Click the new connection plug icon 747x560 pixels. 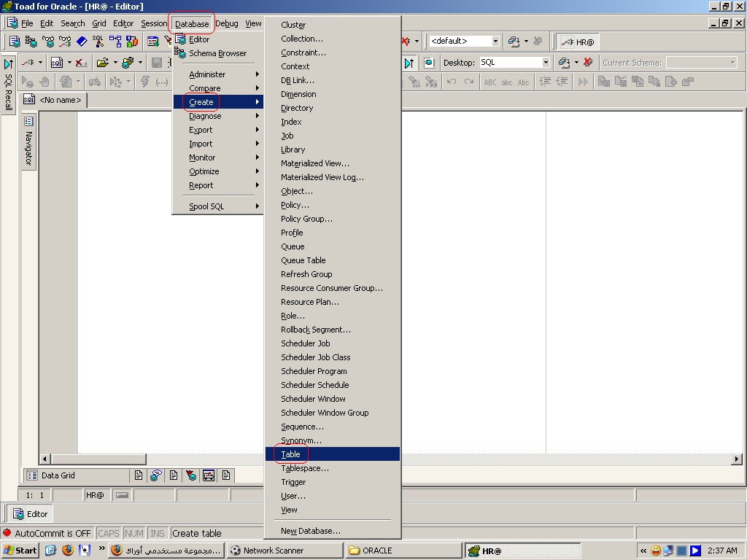pos(28,63)
